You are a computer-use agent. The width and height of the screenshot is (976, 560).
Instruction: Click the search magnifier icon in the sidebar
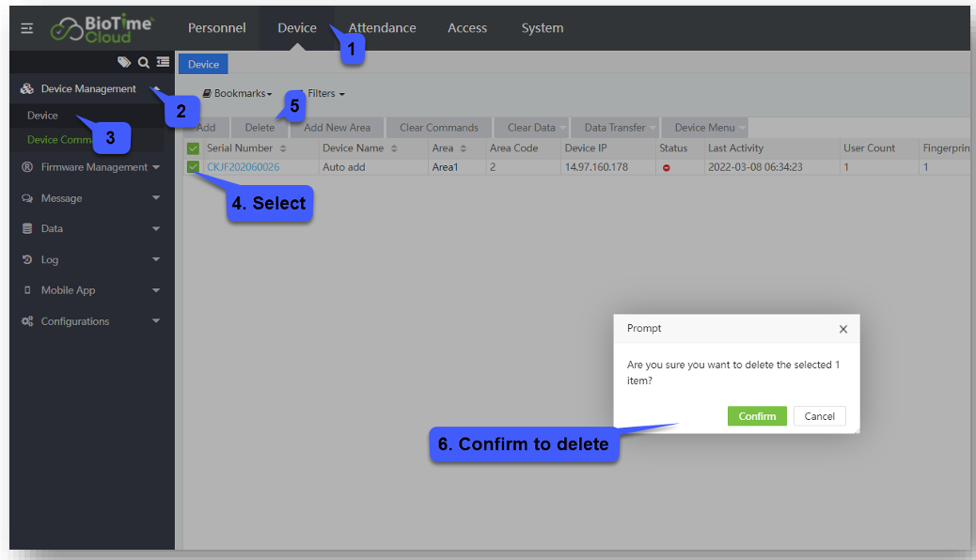coord(144,62)
